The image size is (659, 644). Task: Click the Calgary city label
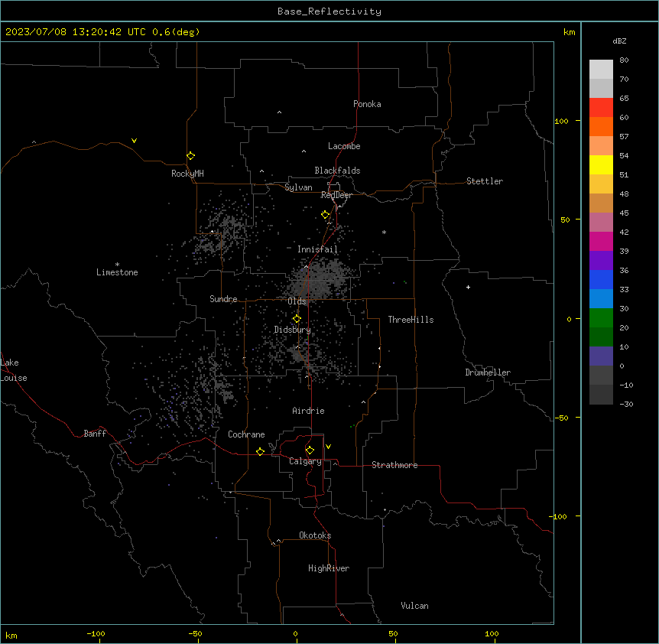306,461
